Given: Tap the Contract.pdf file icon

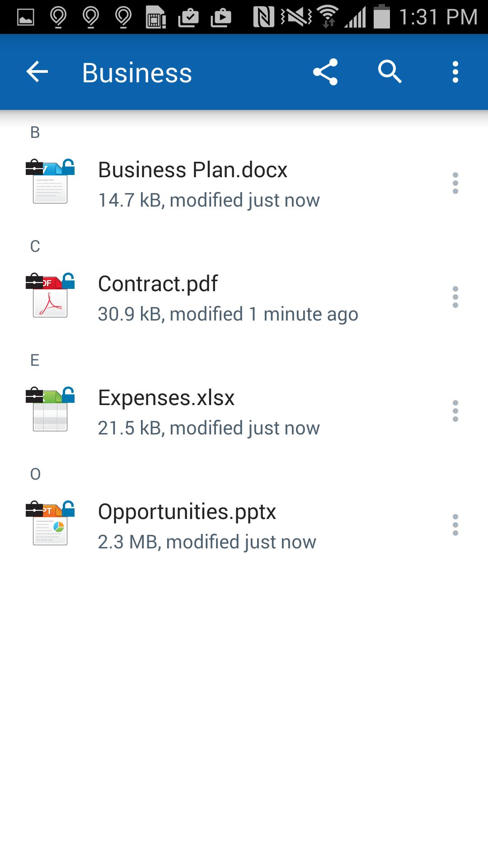Looking at the screenshot, I should point(50,296).
